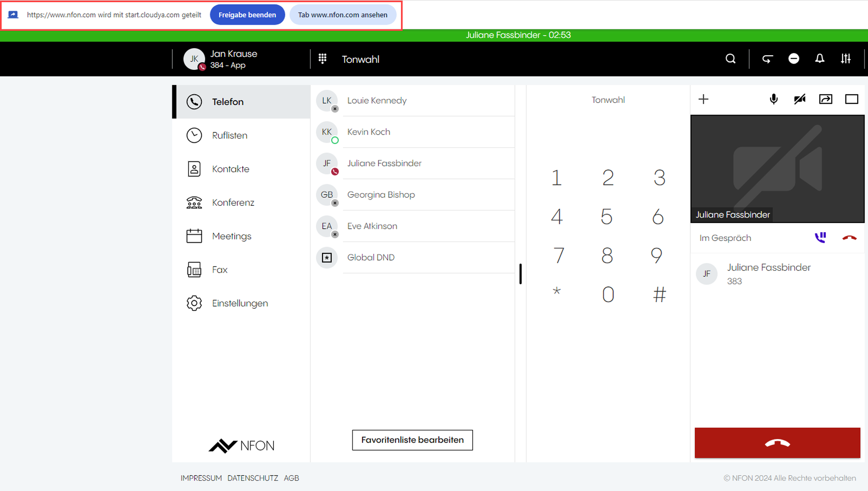The width and height of the screenshot is (868, 491).
Task: Switch to Ruflisten in sidebar
Action: (229, 135)
